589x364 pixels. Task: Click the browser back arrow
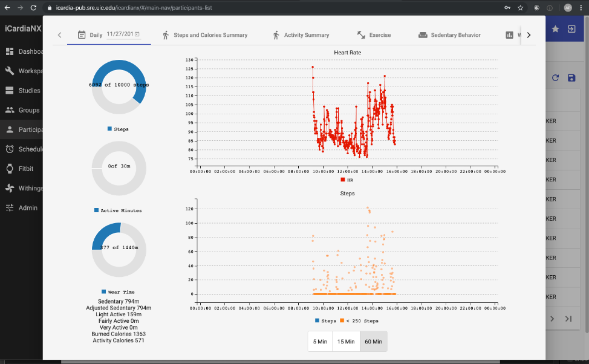7,7
